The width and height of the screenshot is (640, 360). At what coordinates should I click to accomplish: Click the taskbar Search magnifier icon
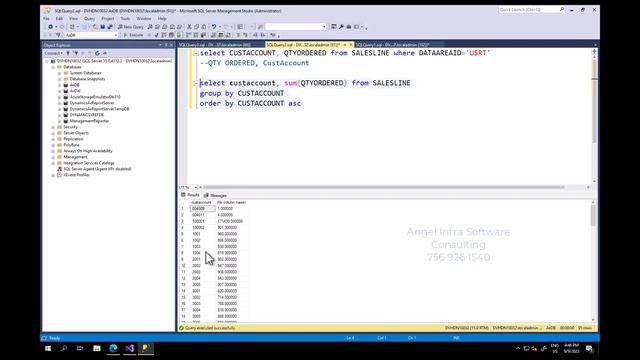(64, 348)
